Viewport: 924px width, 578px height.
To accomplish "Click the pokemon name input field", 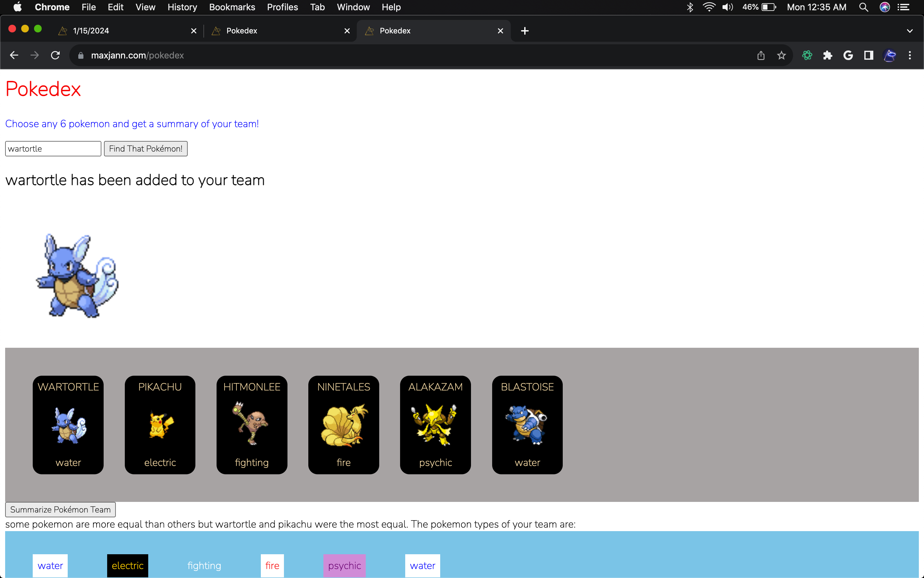I will tap(53, 149).
